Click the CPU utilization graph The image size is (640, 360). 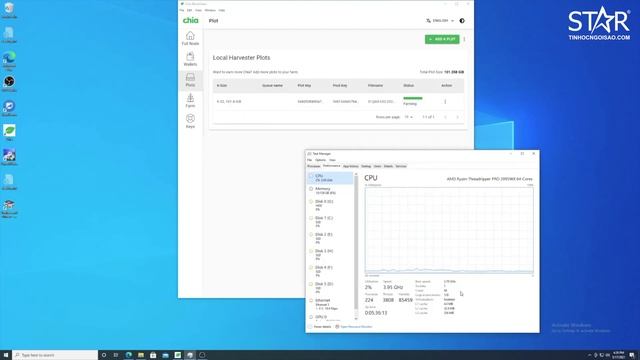click(x=449, y=230)
